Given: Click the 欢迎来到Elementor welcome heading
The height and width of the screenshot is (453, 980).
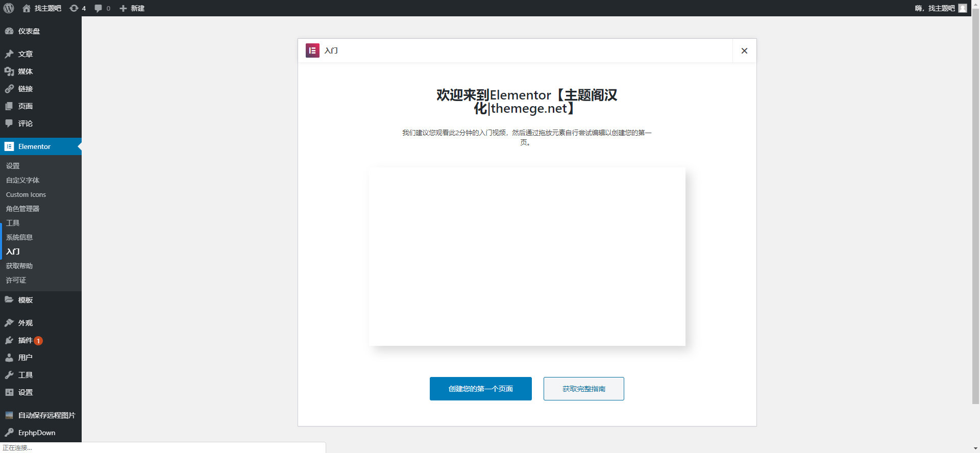Looking at the screenshot, I should [527, 102].
